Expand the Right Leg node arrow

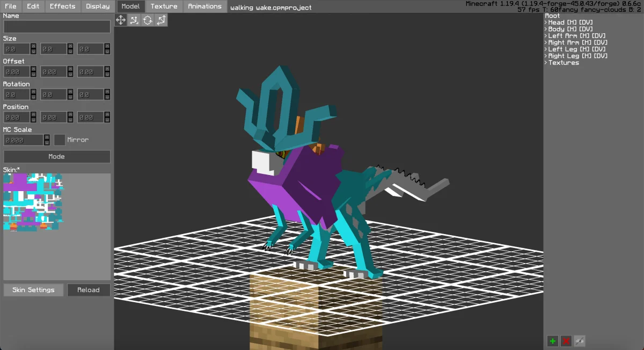pos(546,56)
